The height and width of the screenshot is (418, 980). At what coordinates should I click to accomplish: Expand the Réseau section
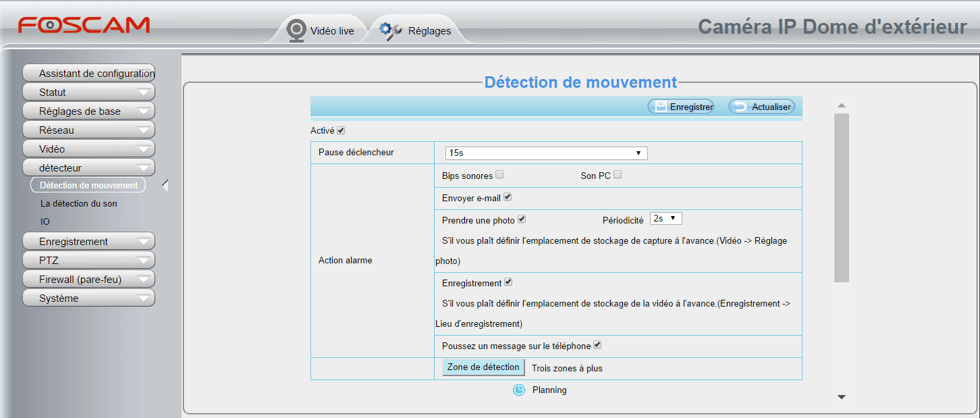(x=89, y=130)
